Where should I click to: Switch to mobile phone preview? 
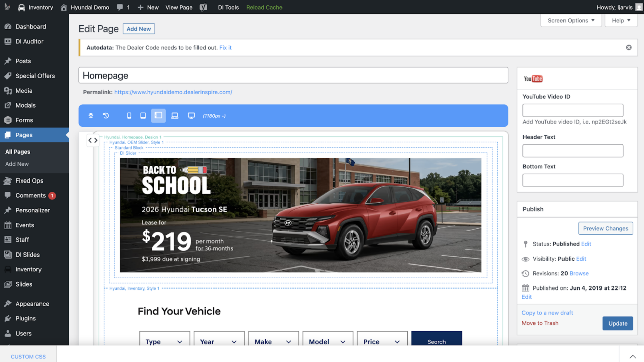click(129, 116)
